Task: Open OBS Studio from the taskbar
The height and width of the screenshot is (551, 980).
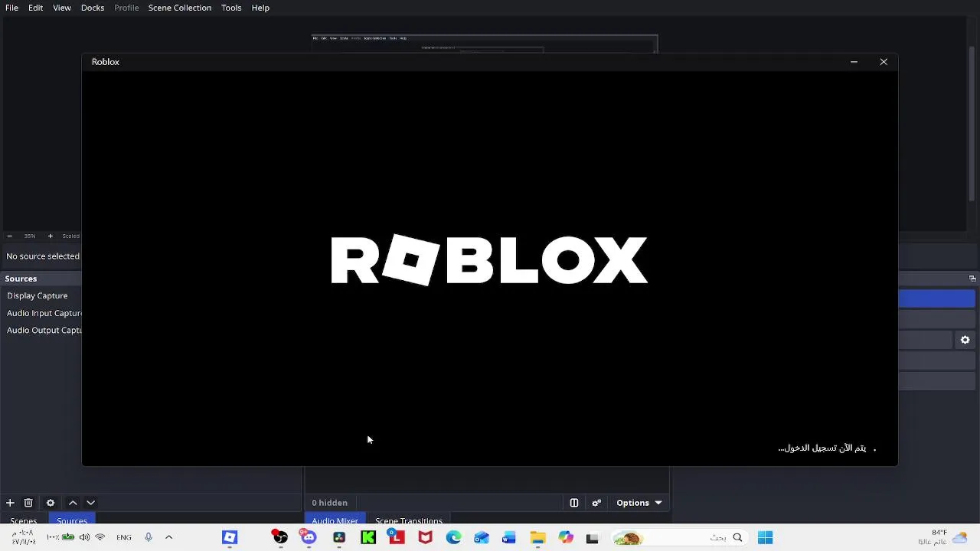Action: (x=280, y=538)
